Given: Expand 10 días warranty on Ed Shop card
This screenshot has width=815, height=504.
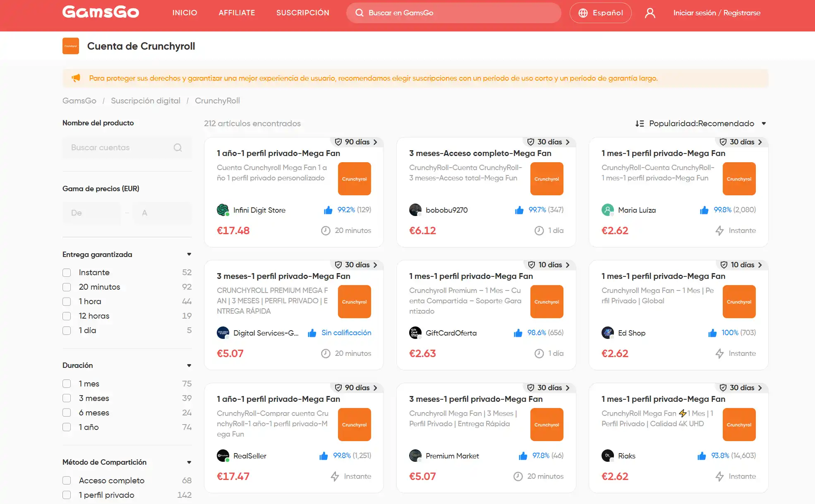Looking at the screenshot, I should coord(742,265).
